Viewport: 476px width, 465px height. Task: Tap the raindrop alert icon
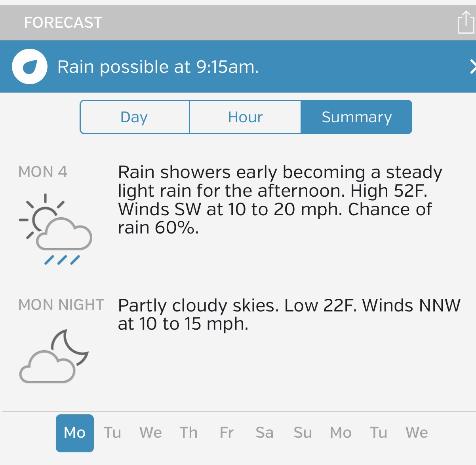click(30, 66)
